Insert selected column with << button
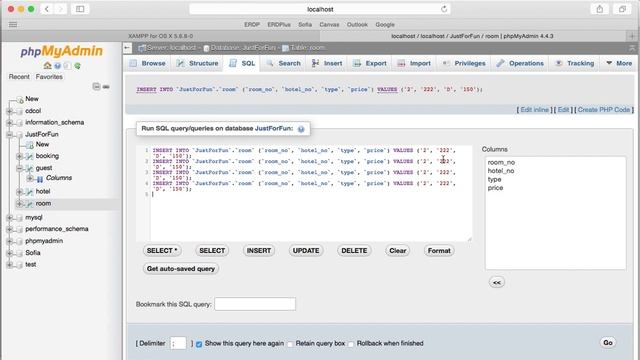The height and width of the screenshot is (360, 640). tap(497, 282)
